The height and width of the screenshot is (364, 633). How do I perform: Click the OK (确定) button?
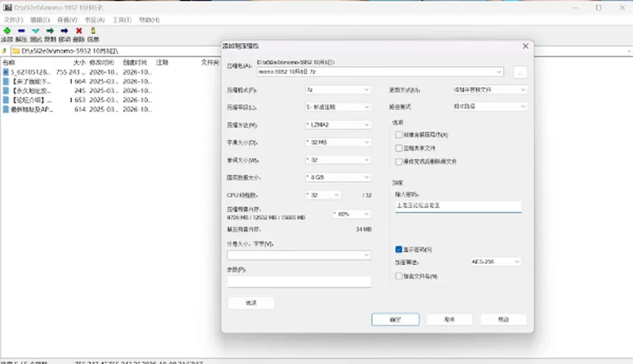click(x=395, y=319)
